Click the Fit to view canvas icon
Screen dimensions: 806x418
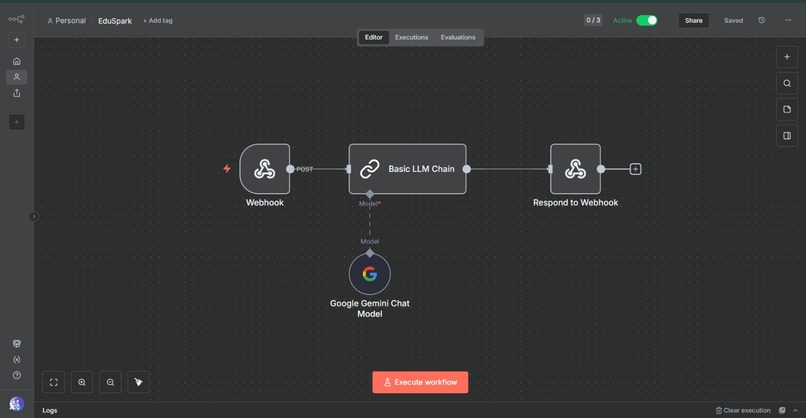click(x=53, y=382)
